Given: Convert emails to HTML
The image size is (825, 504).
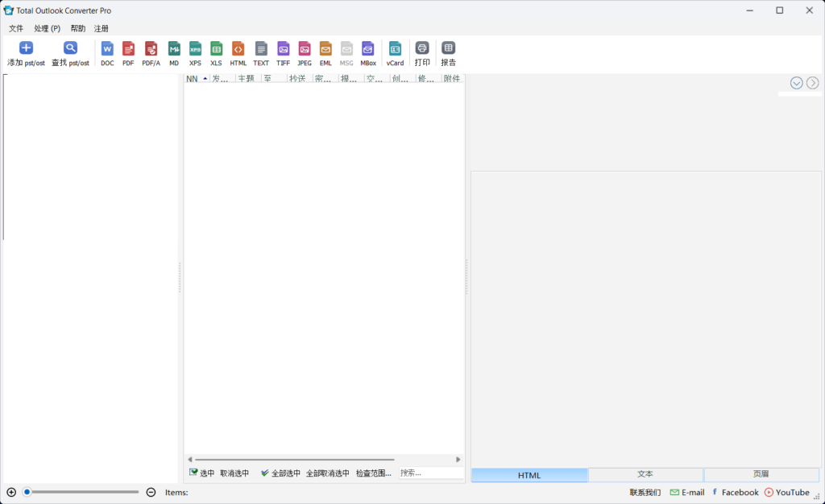Looking at the screenshot, I should coord(238,54).
